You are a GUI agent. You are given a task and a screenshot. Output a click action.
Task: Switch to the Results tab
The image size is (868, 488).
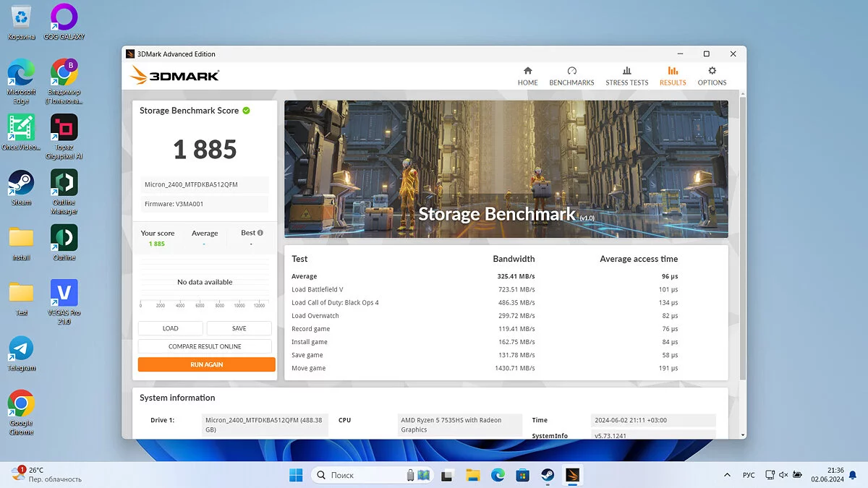pos(673,76)
